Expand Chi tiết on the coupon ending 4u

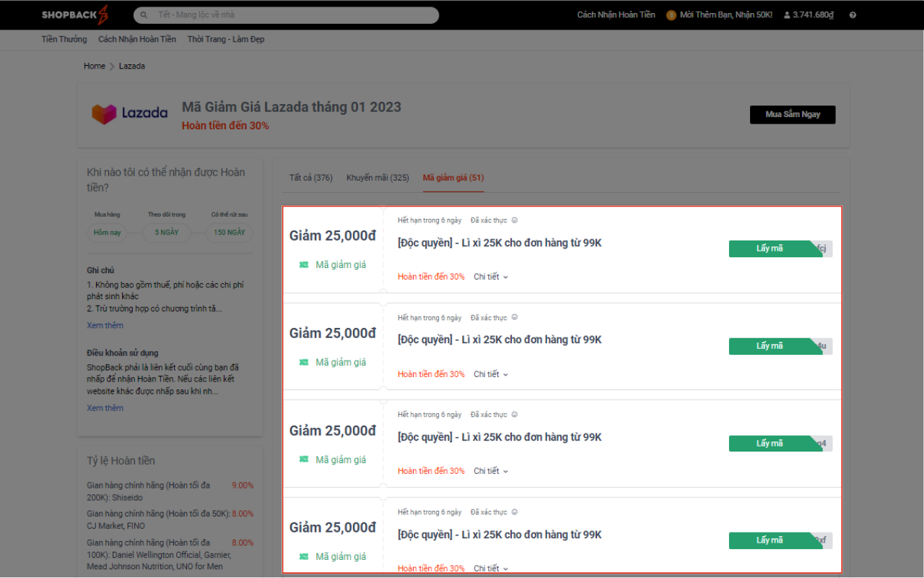[491, 374]
